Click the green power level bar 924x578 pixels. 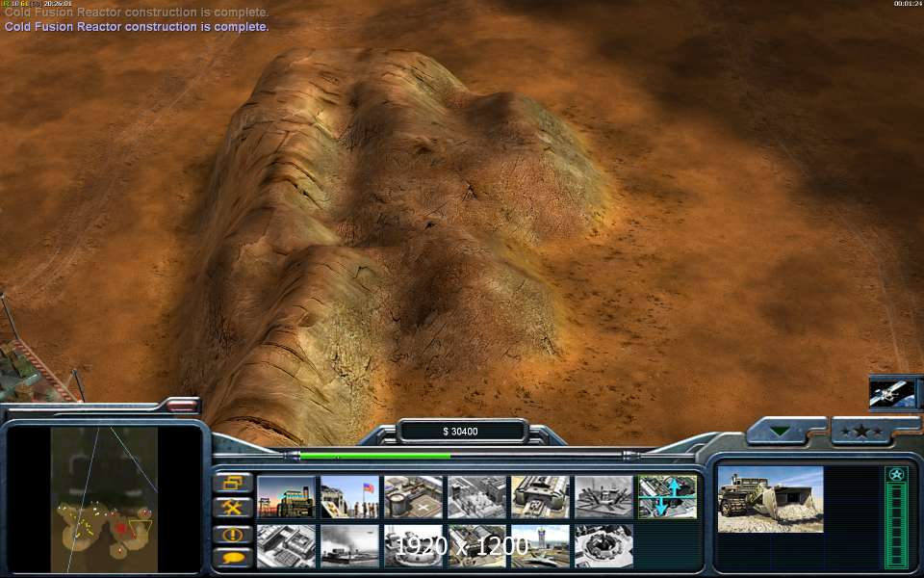pyautogui.click(x=374, y=456)
